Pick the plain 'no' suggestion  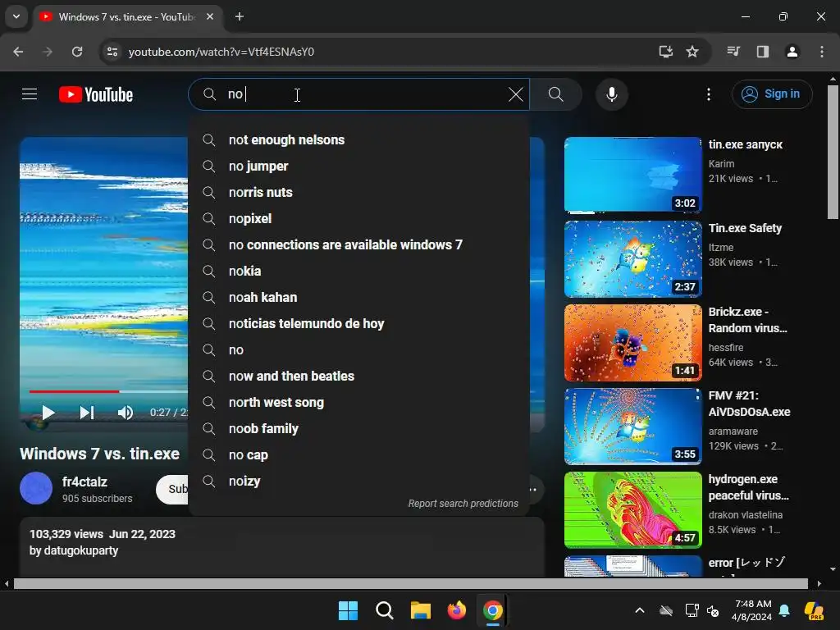tap(358, 349)
